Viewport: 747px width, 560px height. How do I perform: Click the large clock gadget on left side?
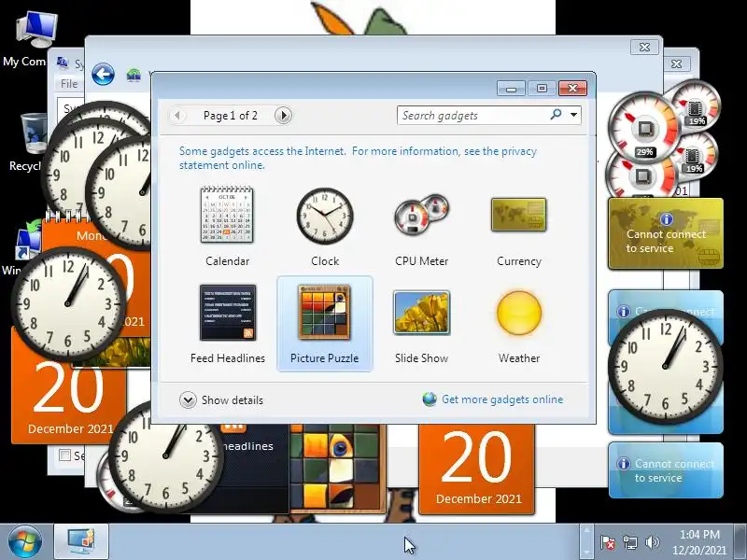point(68,303)
